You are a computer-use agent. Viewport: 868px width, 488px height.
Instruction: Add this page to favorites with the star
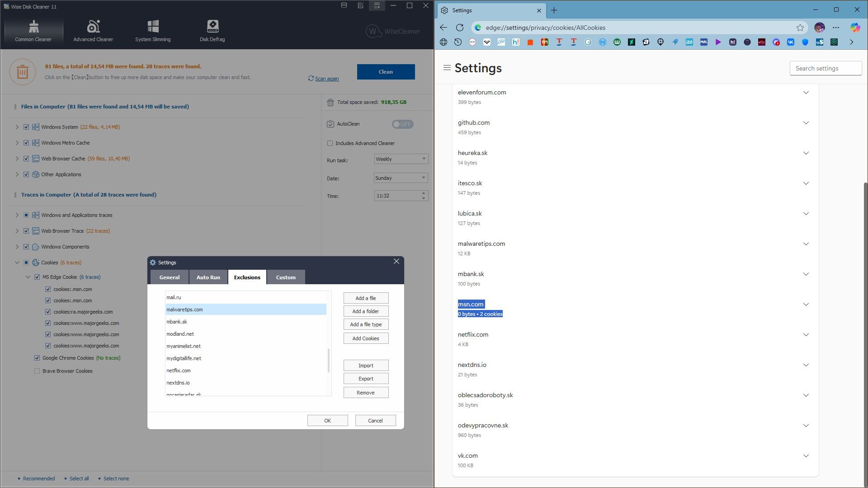click(800, 28)
